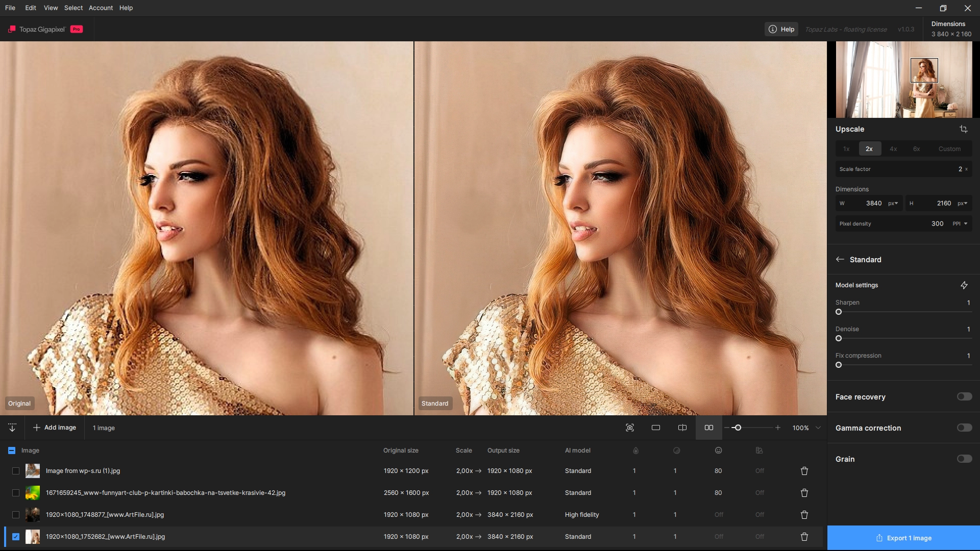
Task: Open the PPI unit dropdown
Action: (960, 223)
